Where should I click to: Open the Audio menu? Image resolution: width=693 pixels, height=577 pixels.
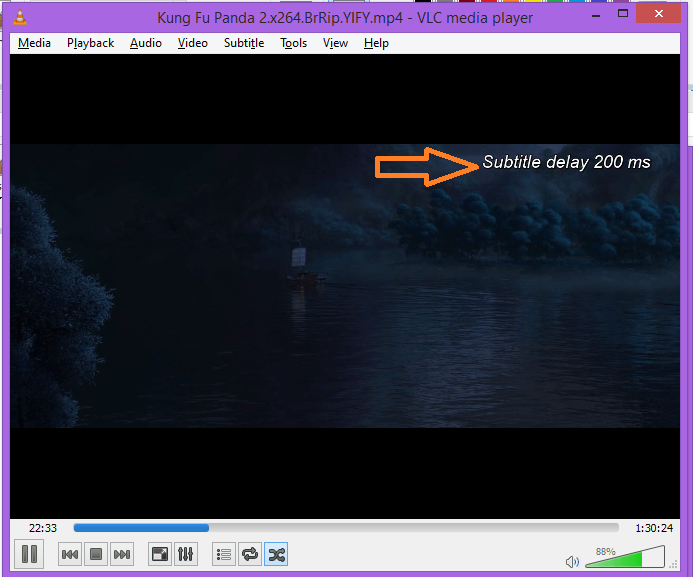coord(146,43)
